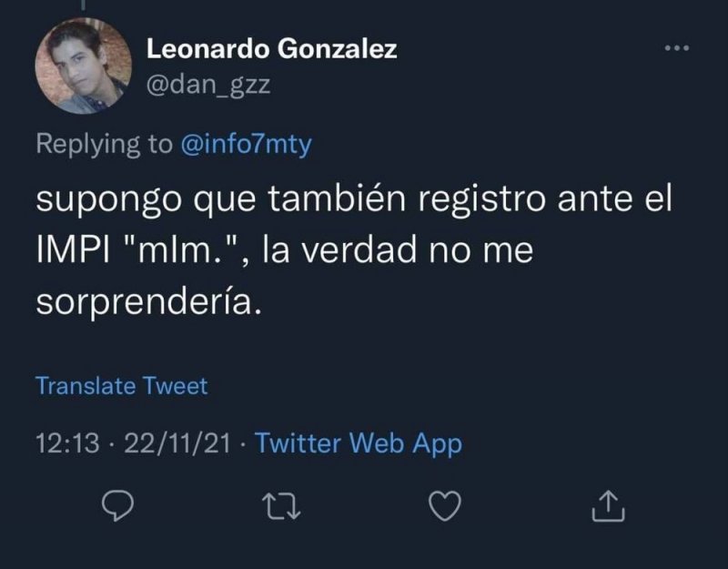Image resolution: width=728 pixels, height=569 pixels.
Task: Click Translate Tweet
Action: pos(121,385)
